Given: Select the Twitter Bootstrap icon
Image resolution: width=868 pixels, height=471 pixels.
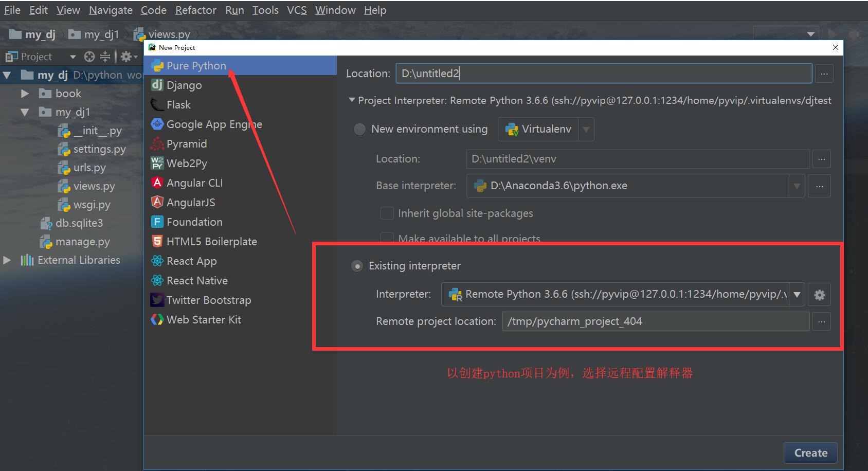Looking at the screenshot, I should pos(157,300).
